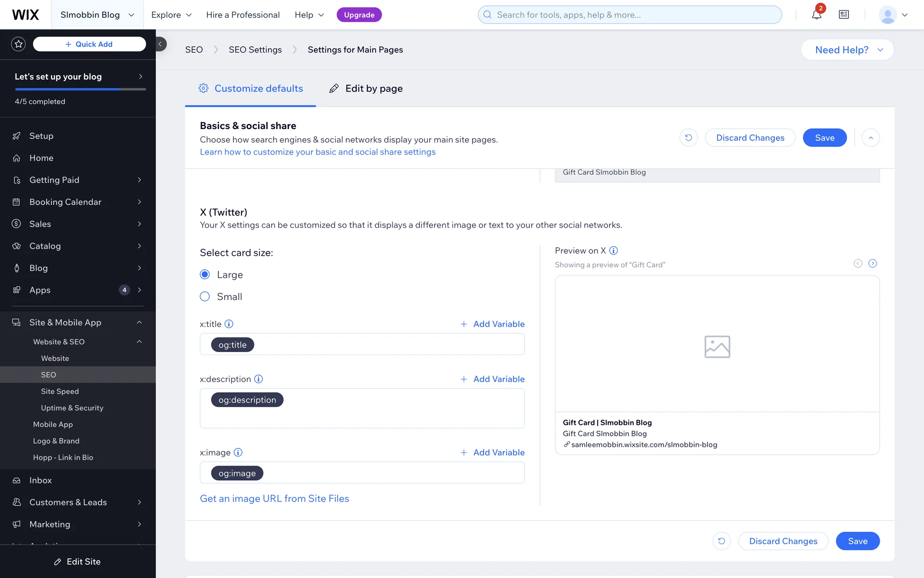Click the Preview on X info icon
Screen dimensions: 924x578
pyautogui.click(x=614, y=250)
